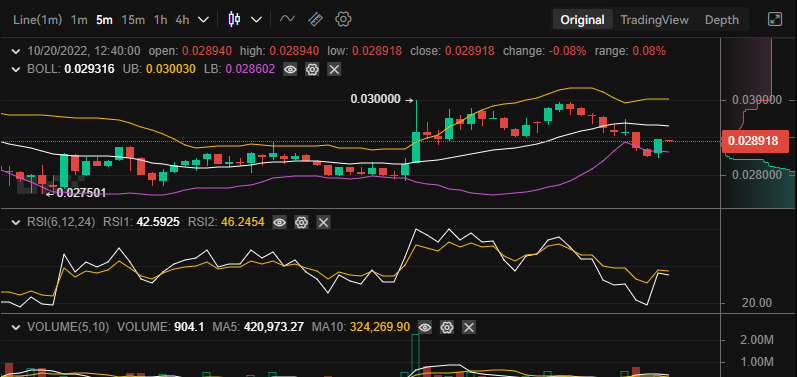This screenshot has height=377, width=797.
Task: Click the 0.027501 low price marker
Action: point(81,193)
